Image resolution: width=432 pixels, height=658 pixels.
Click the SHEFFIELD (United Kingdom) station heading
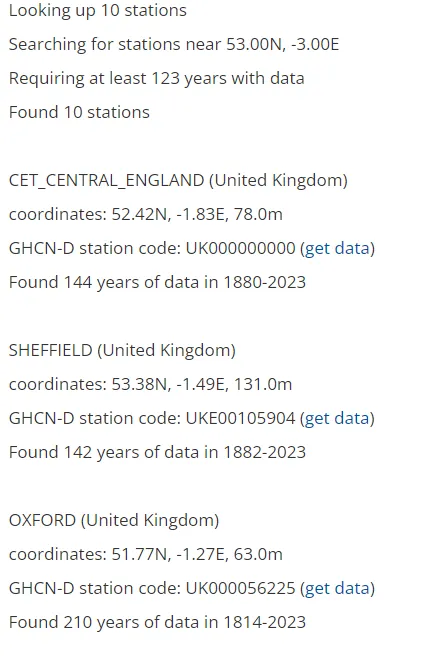pyautogui.click(x=122, y=350)
